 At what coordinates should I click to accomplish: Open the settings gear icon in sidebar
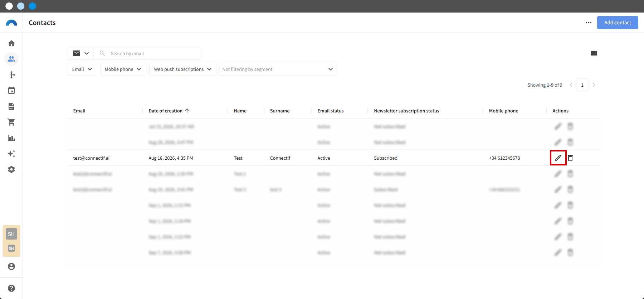(11, 169)
